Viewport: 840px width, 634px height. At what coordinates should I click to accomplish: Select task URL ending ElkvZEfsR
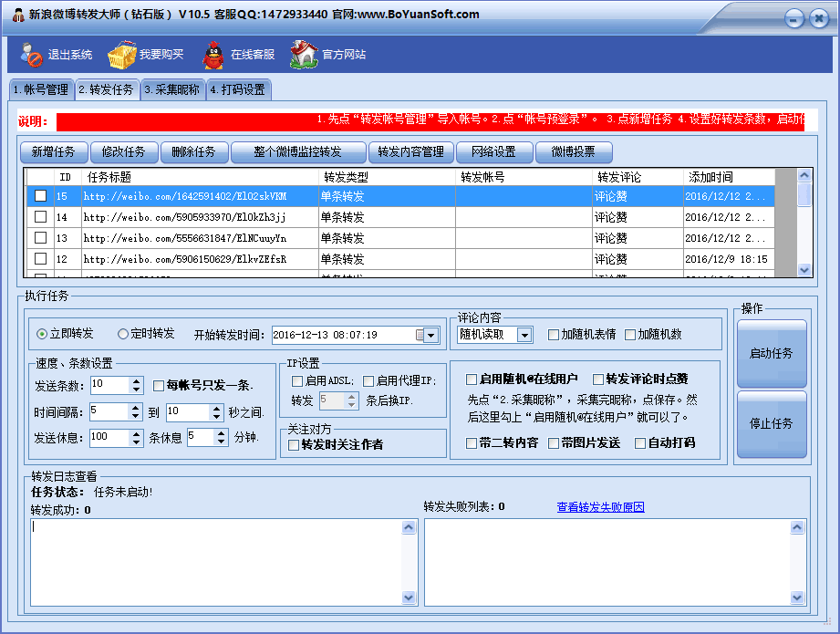(x=185, y=259)
